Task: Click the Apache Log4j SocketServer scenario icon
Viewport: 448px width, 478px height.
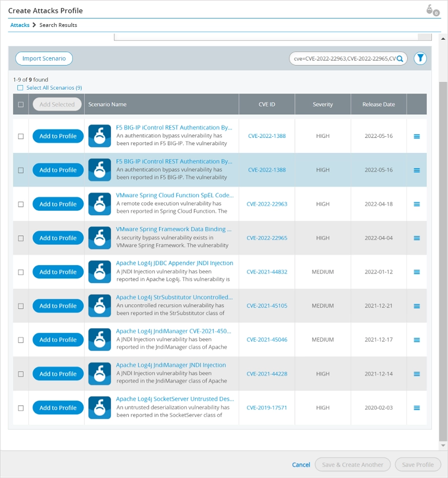Action: 100,408
